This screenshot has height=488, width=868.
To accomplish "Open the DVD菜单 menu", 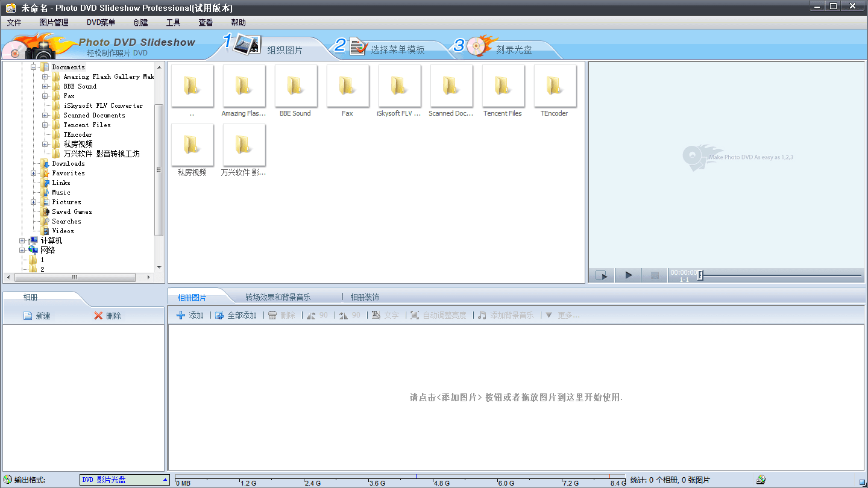I will 101,22.
